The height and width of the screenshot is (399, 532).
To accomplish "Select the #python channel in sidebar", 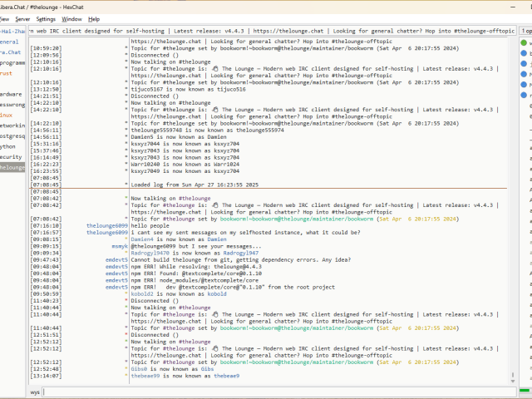I will pyautogui.click(x=9, y=145).
